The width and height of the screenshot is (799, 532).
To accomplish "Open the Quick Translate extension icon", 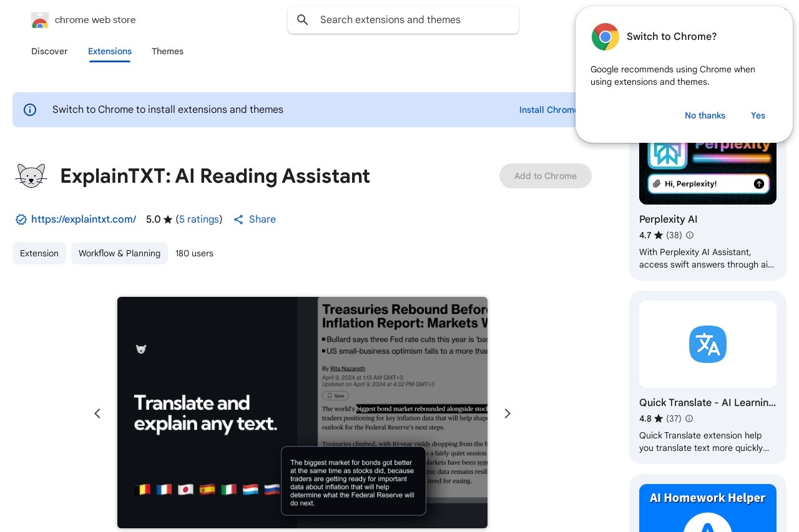I will pyautogui.click(x=708, y=344).
